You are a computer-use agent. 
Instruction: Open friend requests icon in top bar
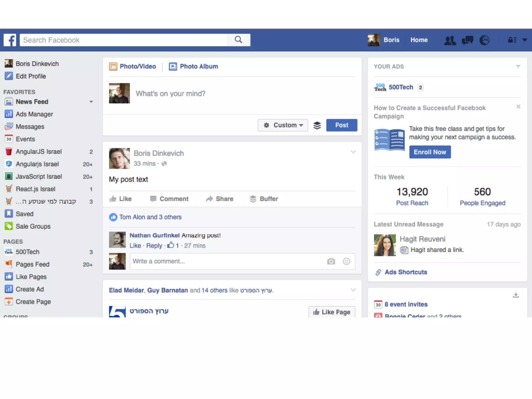[450, 40]
